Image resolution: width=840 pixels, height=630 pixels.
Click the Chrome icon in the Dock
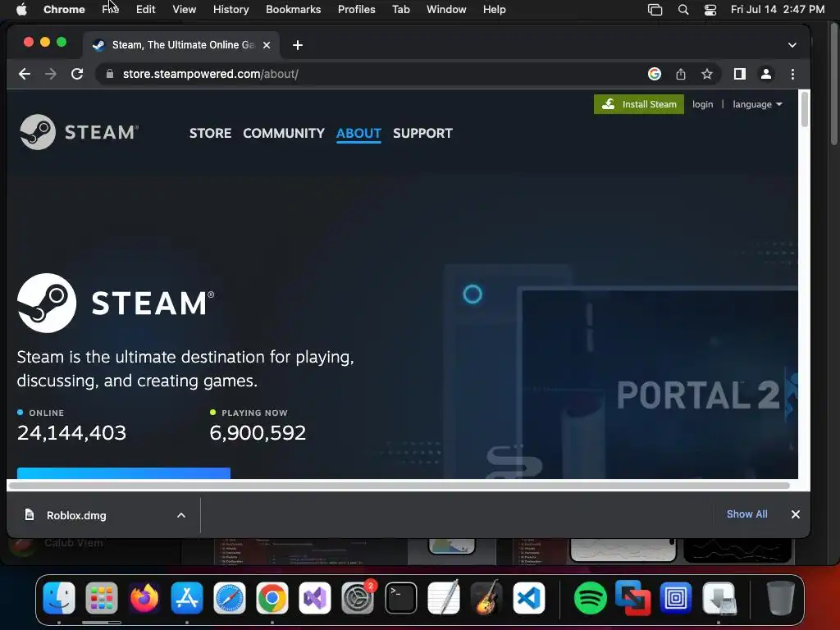[x=272, y=598]
